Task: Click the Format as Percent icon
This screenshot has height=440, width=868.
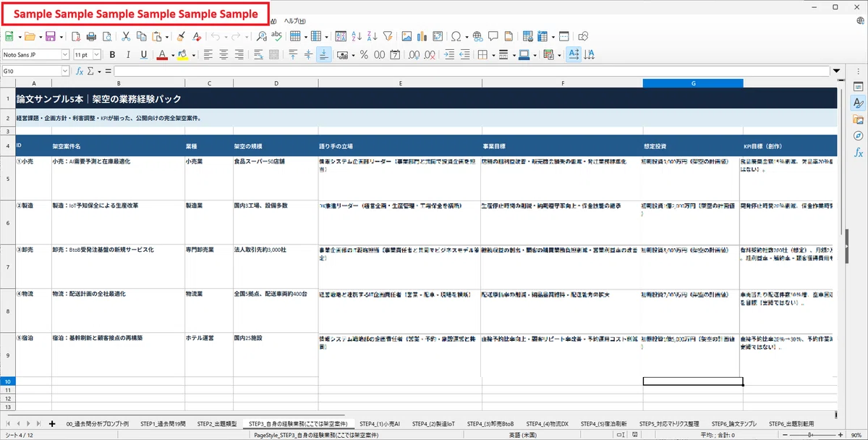Action: [364, 54]
